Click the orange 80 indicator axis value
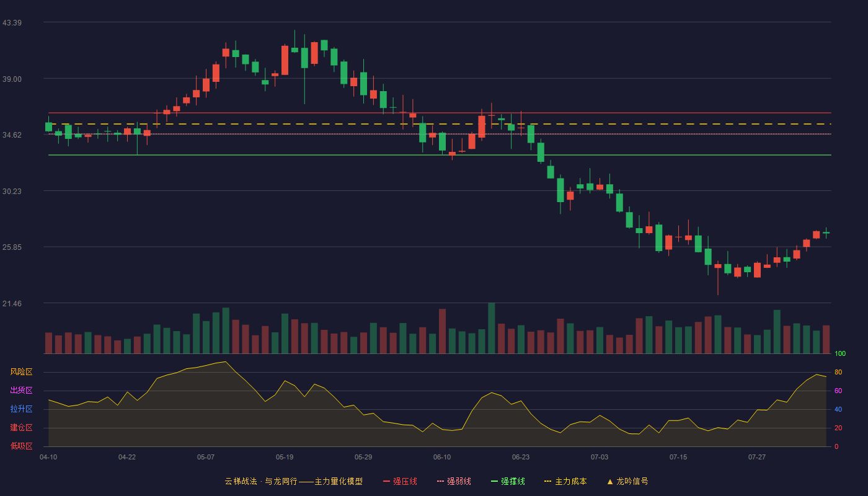Screen dimensions: 868x496 pyautogui.click(x=838, y=372)
